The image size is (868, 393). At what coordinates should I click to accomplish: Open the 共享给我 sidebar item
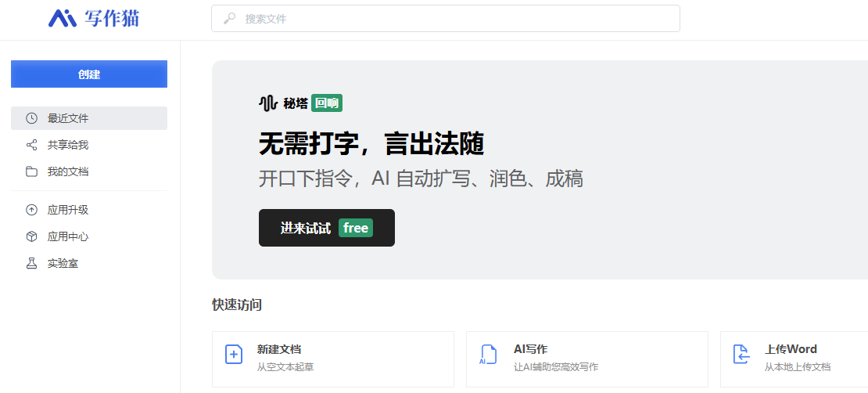click(x=89, y=146)
